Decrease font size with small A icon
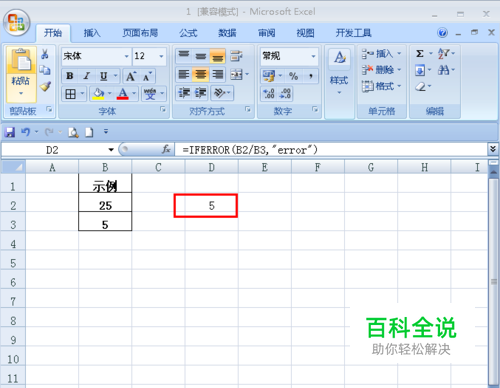The image size is (500, 388). (x=147, y=76)
